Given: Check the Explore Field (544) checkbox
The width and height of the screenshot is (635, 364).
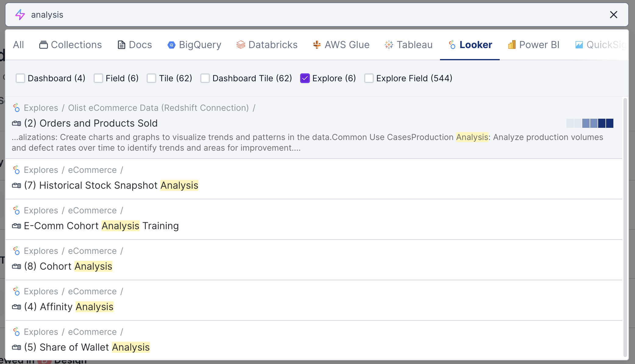Looking at the screenshot, I should coord(369,78).
